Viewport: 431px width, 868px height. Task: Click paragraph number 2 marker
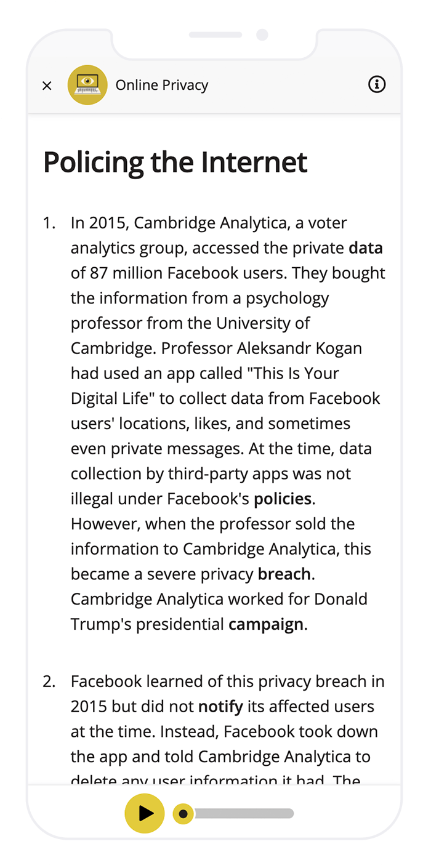tap(49, 681)
